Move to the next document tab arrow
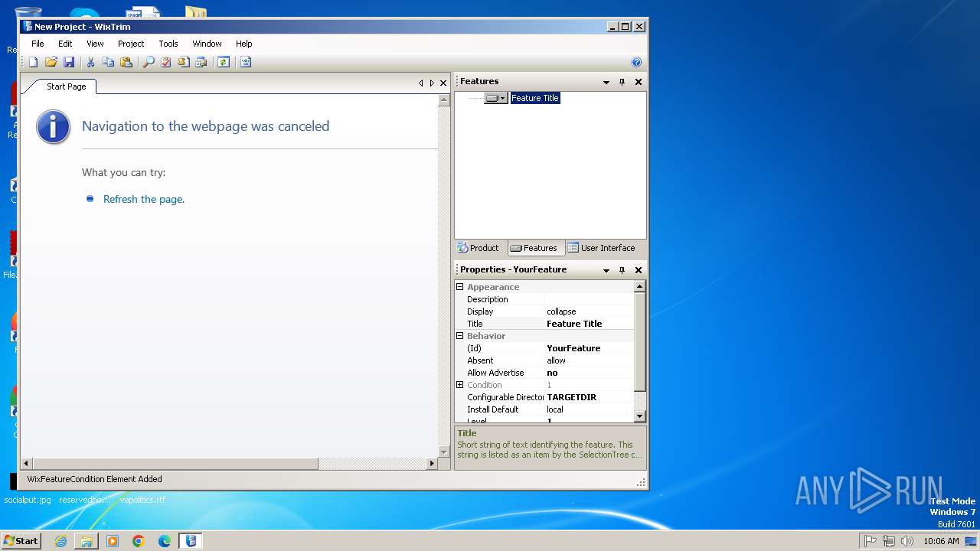 432,83
